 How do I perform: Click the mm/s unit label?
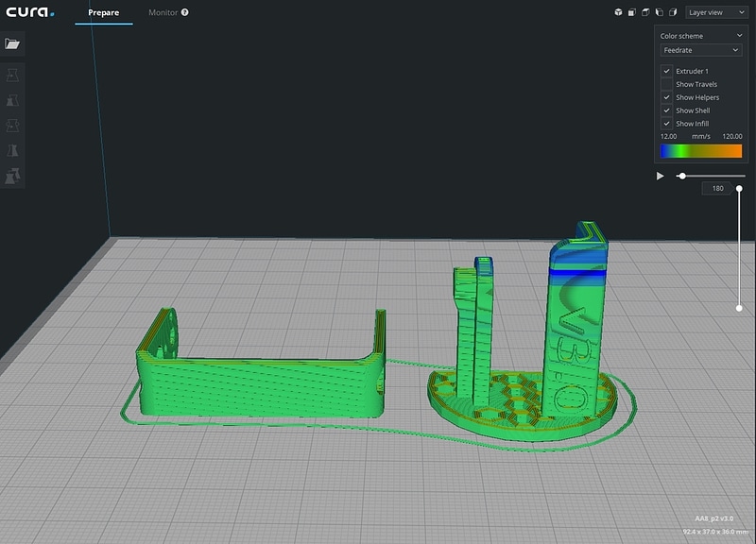pyautogui.click(x=701, y=136)
